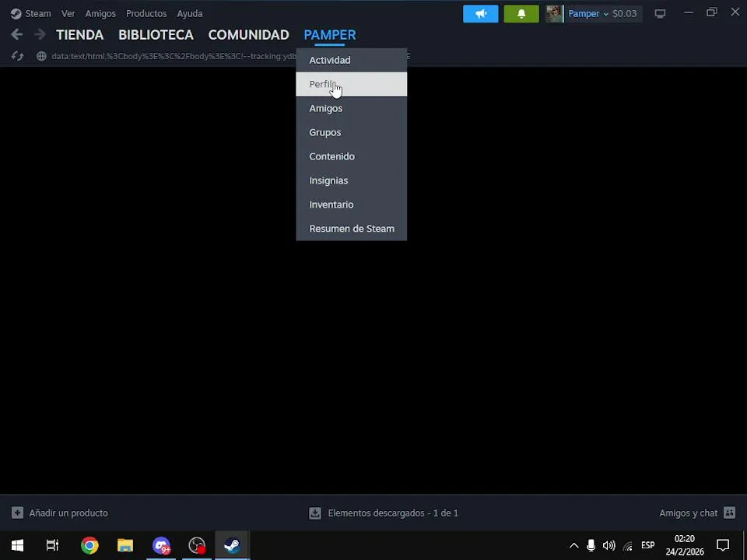Select Amigos from the PAMPER dropdown

[352, 108]
